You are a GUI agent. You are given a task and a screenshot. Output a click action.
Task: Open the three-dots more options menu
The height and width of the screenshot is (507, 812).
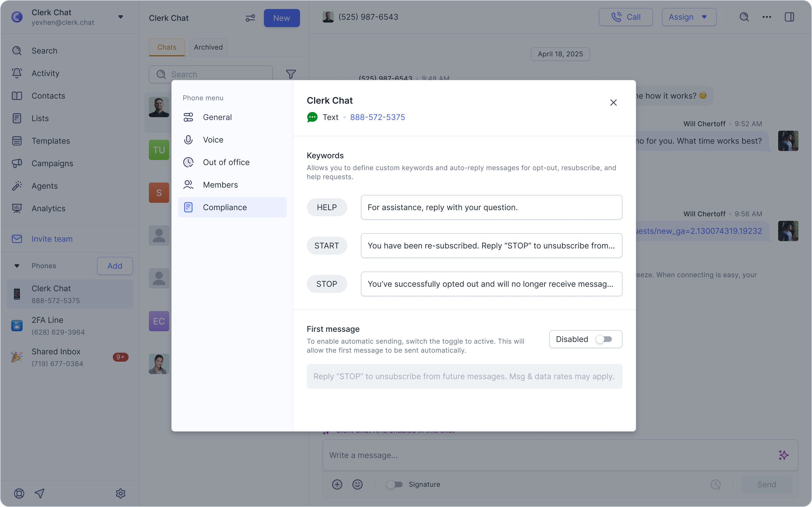pyautogui.click(x=766, y=17)
